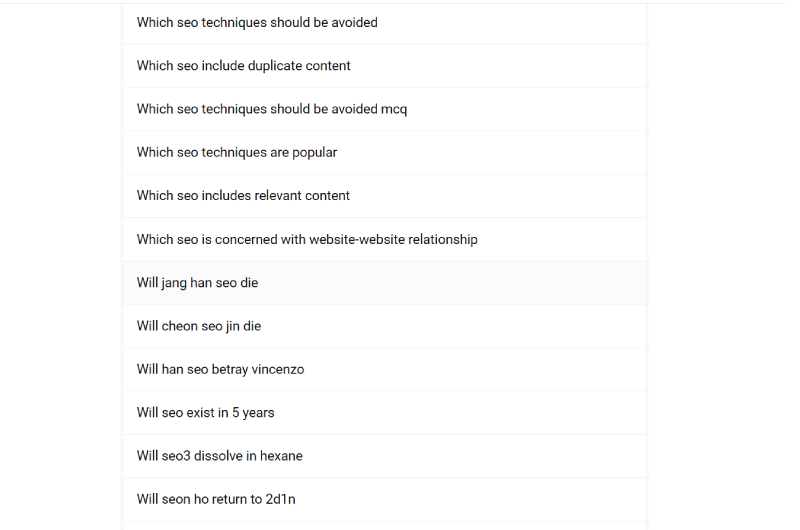Click the word "popular" in fourth row
This screenshot has width=800, height=530.
pos(314,153)
